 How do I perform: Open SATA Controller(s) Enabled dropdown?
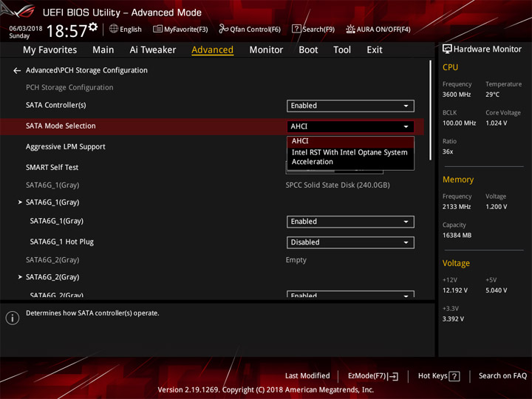(x=350, y=106)
